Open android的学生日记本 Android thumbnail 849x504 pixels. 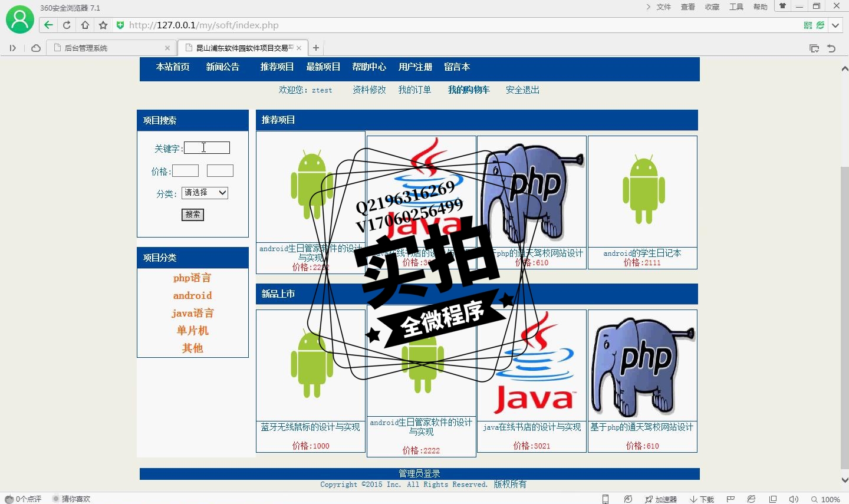point(643,192)
